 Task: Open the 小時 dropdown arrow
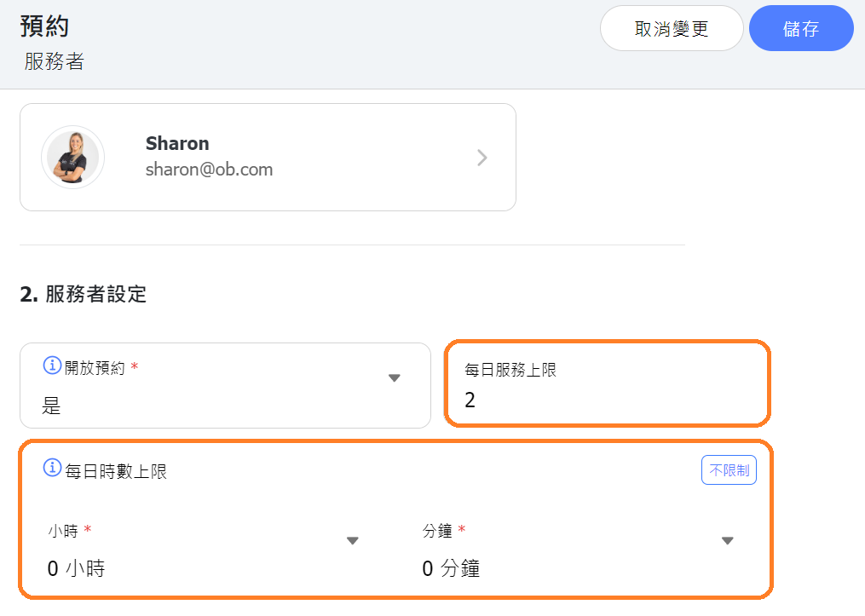(x=353, y=541)
